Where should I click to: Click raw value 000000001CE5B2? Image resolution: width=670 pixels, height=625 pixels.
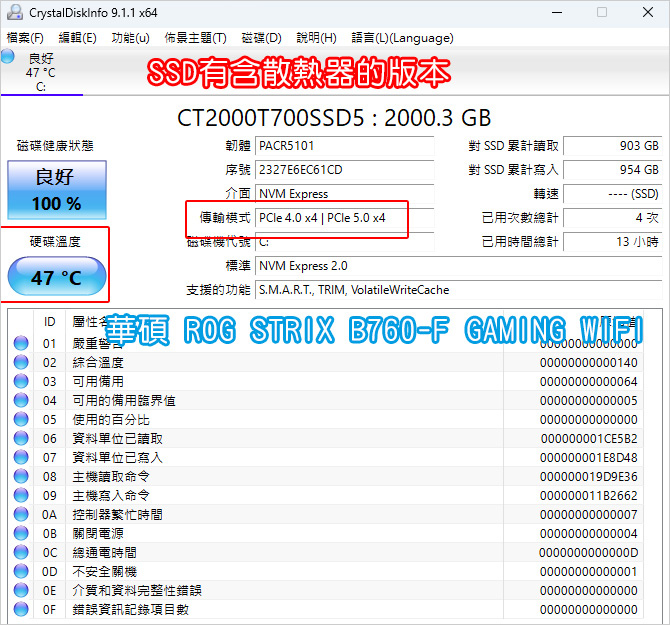[589, 439]
